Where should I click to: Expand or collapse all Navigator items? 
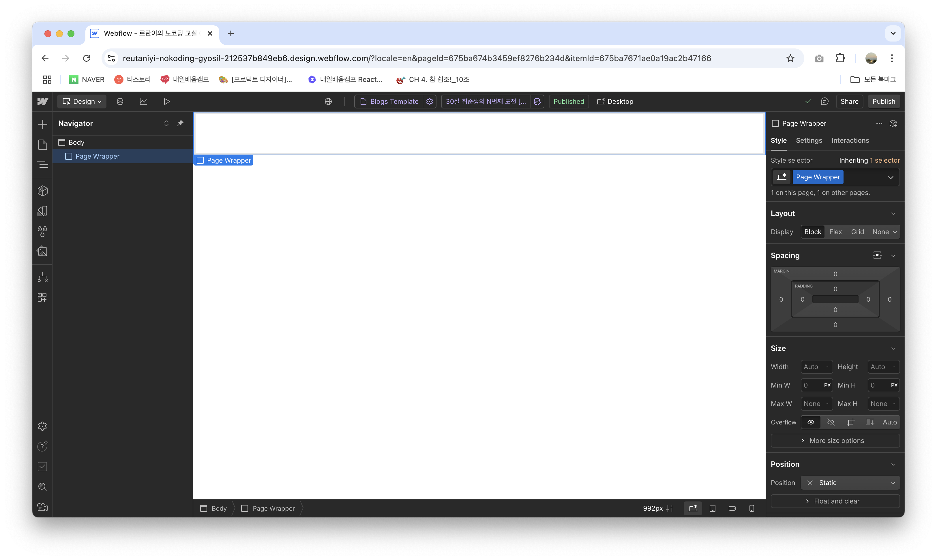tap(166, 123)
